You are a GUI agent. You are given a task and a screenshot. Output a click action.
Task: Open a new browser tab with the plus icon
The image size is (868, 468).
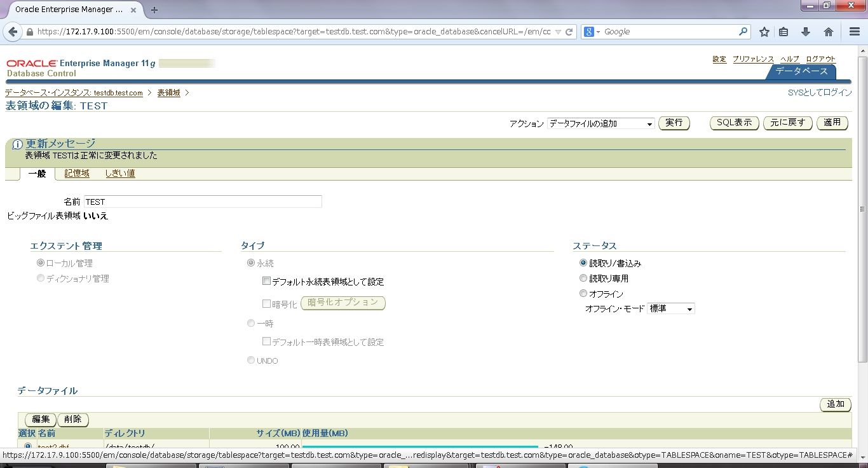point(154,10)
